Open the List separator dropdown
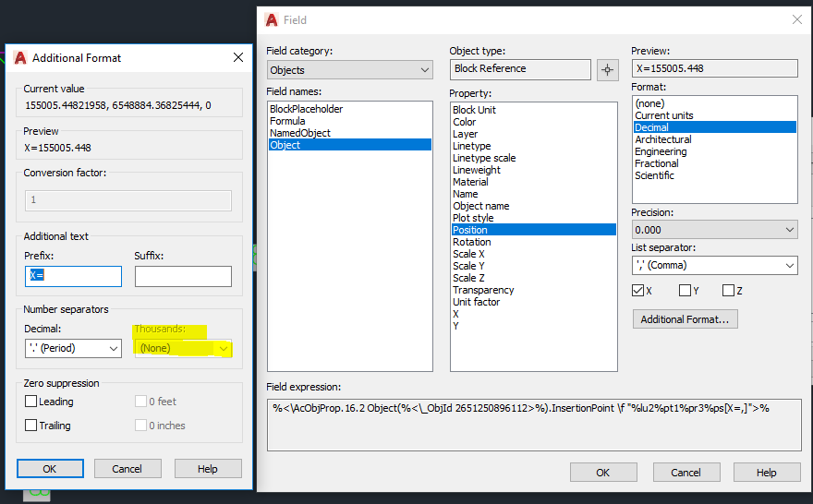813x504 pixels. point(714,265)
